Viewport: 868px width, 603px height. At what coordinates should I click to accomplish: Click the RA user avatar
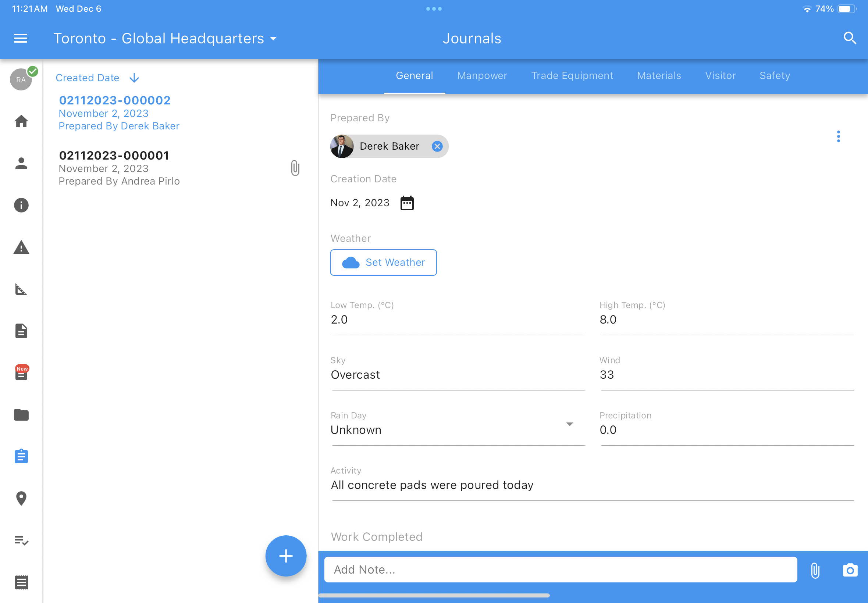pyautogui.click(x=21, y=80)
